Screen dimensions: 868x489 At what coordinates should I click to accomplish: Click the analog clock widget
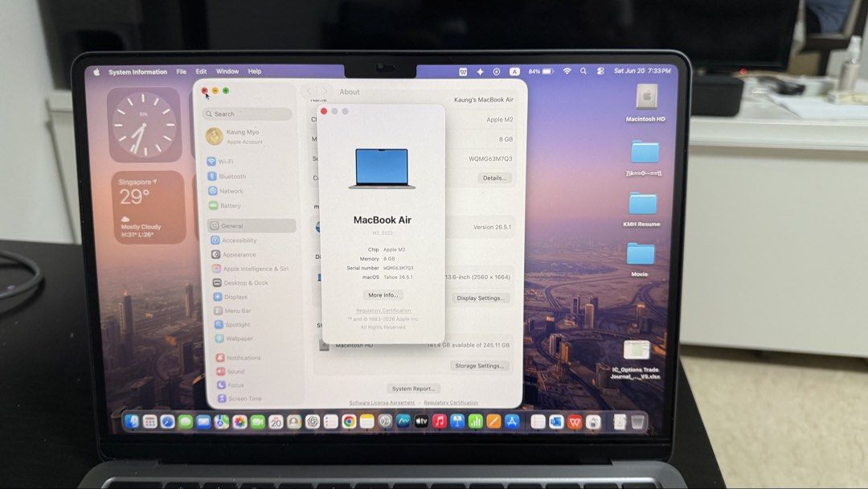point(145,125)
